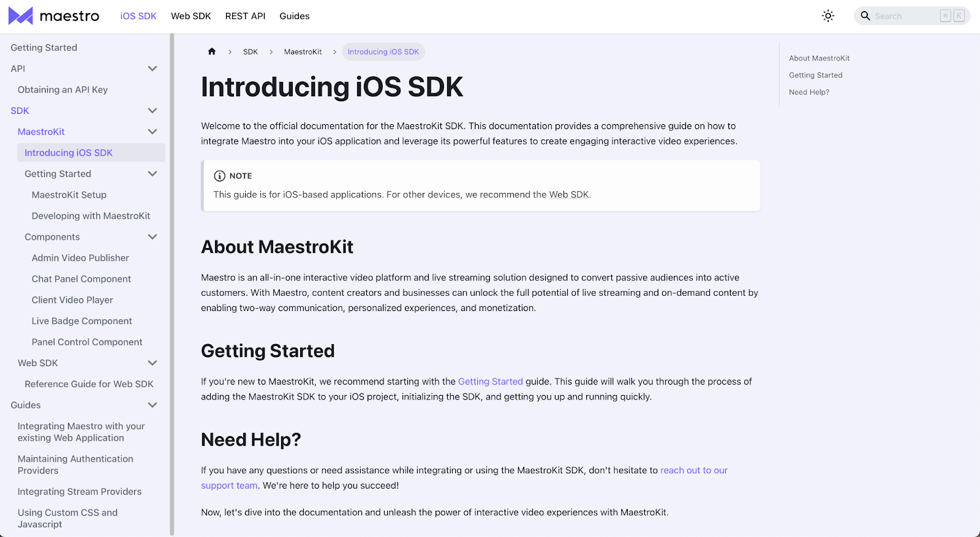Open the Guides top tab
The height and width of the screenshot is (537, 980).
[295, 16]
